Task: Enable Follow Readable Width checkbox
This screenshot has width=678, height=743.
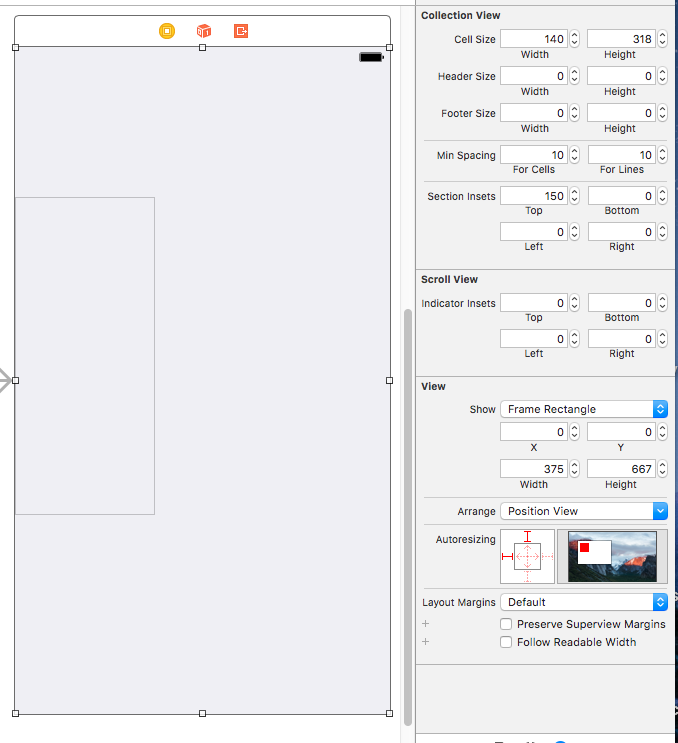Action: 506,642
